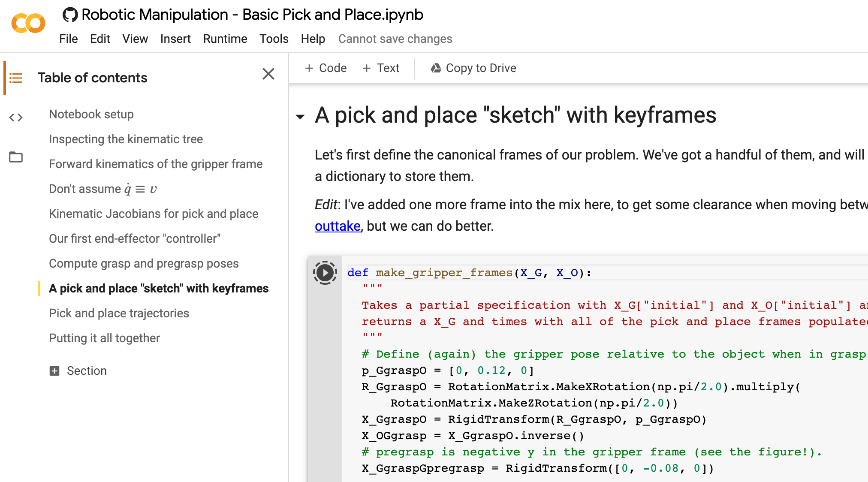Click the 'Let's first define' paragraph

(x=590, y=166)
